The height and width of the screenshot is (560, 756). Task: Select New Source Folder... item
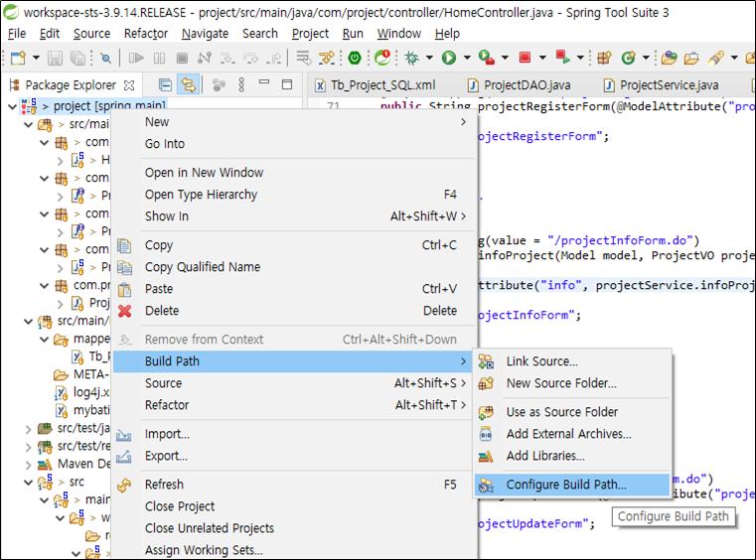573,383
